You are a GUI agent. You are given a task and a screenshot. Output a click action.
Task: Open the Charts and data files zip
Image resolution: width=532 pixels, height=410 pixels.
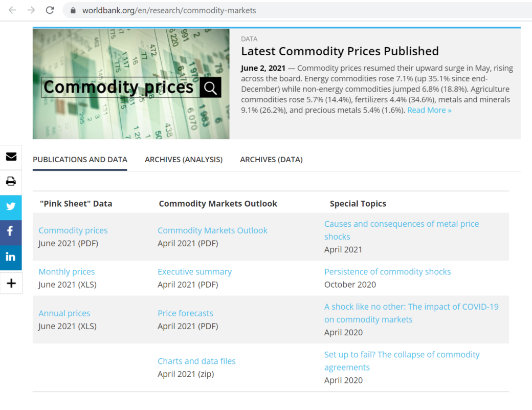[196, 361]
